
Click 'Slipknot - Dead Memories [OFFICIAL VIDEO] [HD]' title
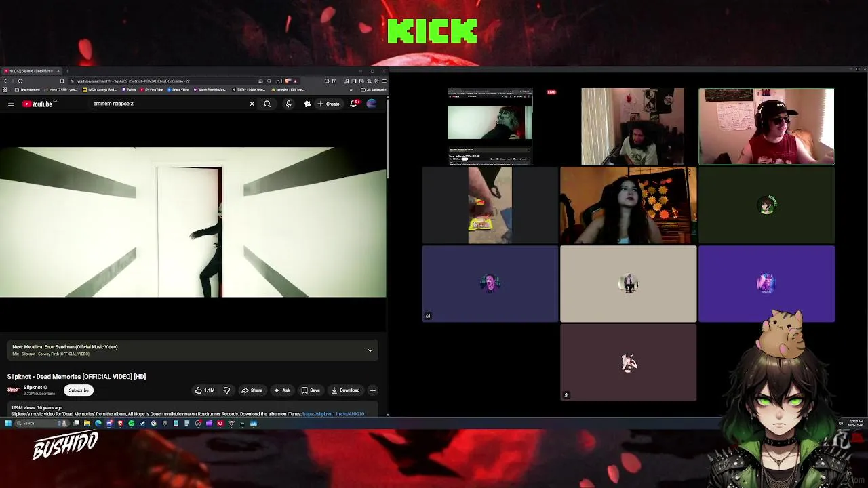pyautogui.click(x=77, y=377)
